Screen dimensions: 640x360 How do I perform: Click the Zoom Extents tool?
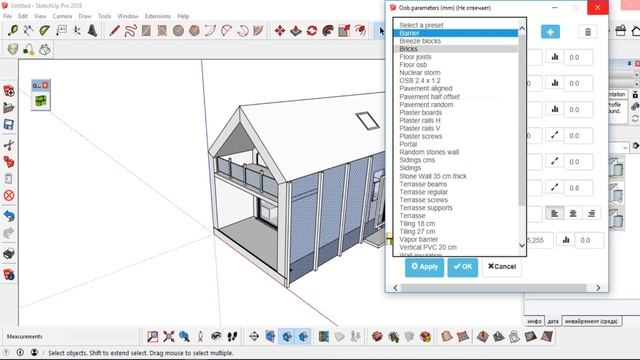click(169, 336)
